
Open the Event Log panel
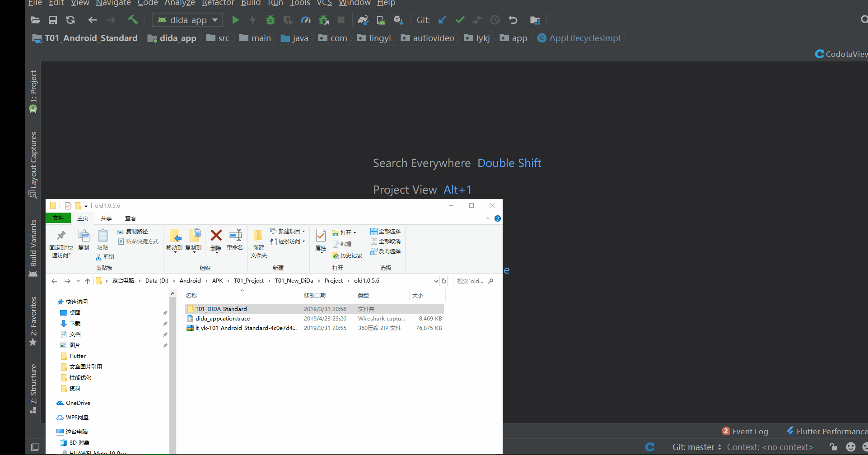[x=745, y=431]
